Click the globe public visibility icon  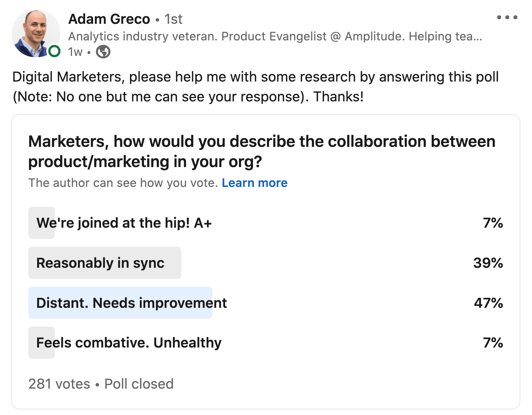click(103, 52)
